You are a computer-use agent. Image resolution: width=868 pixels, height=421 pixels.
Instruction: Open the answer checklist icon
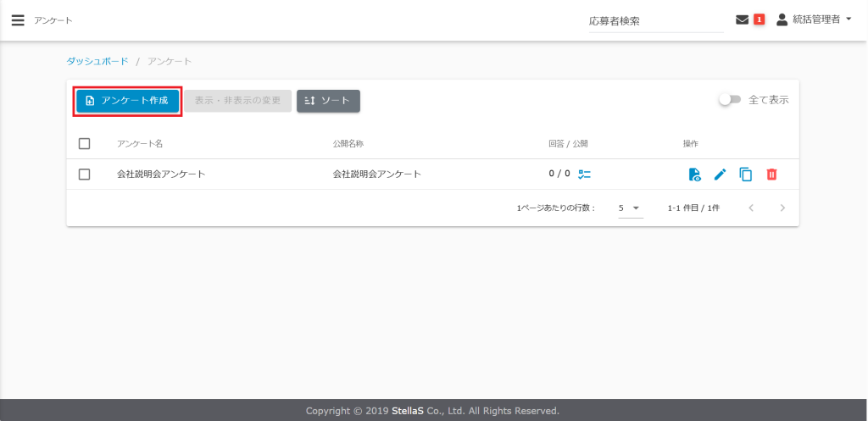(584, 174)
